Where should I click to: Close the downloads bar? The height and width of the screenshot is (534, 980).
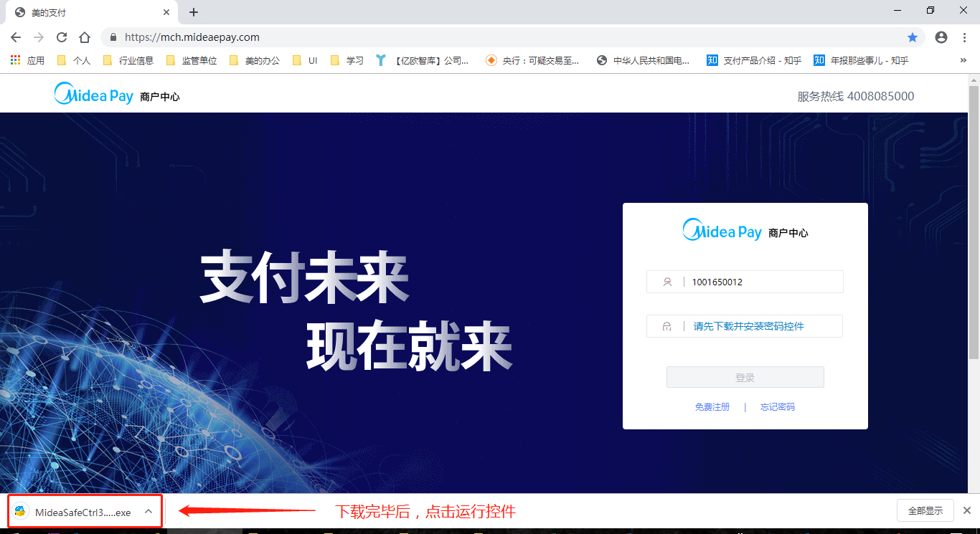(x=966, y=510)
